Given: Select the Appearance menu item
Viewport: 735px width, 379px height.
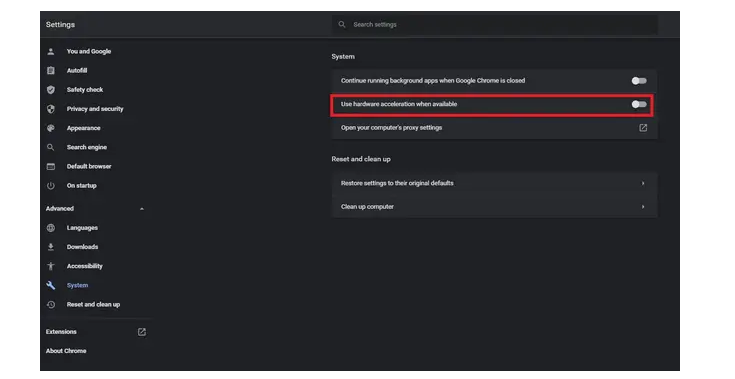Looking at the screenshot, I should click(x=83, y=128).
